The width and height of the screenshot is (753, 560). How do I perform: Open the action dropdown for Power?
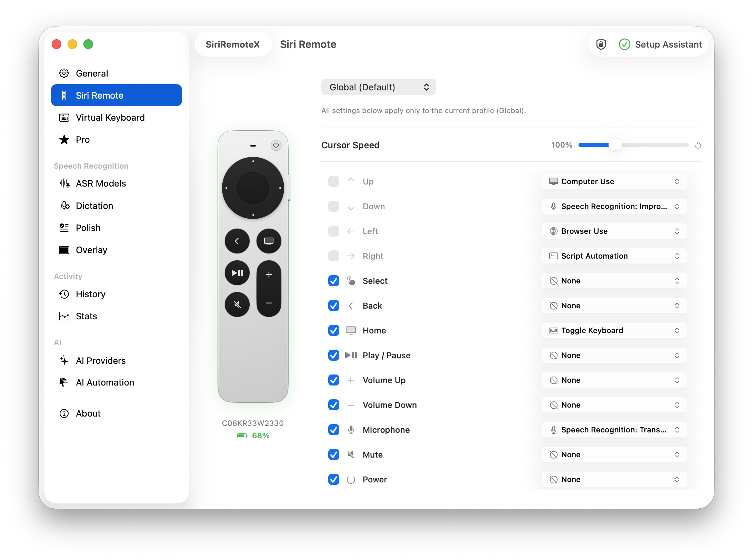pos(614,480)
